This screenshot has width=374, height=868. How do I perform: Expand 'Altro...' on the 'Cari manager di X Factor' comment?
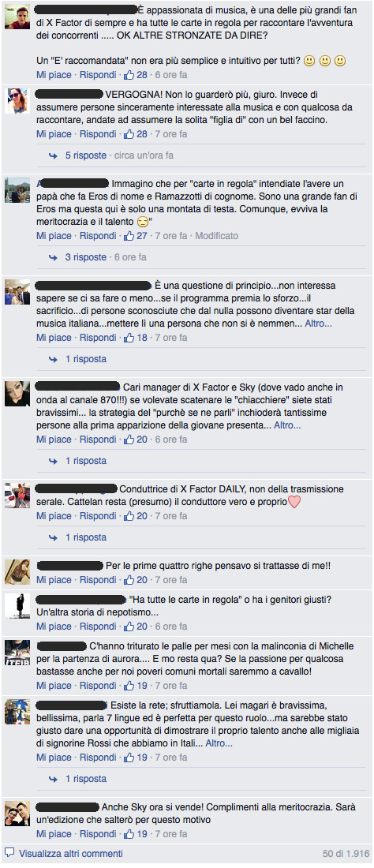click(x=287, y=425)
